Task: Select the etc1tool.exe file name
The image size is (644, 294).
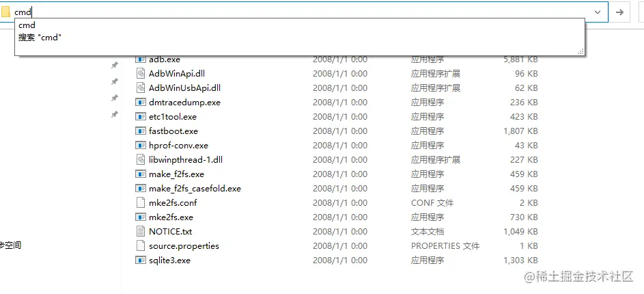Action: [173, 117]
